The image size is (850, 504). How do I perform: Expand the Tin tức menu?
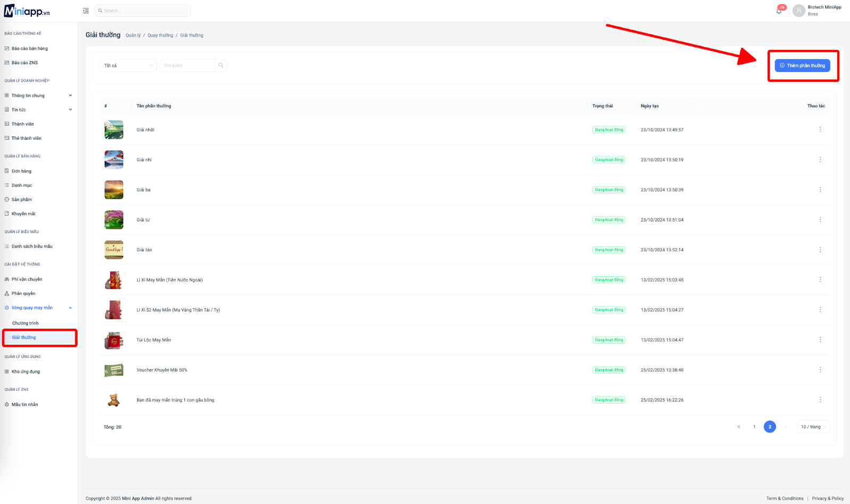coord(38,110)
